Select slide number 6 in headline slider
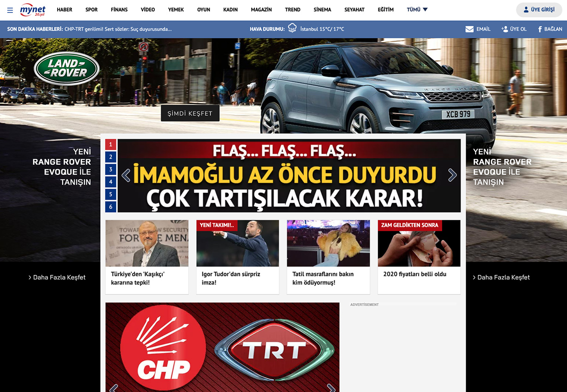567x392 pixels. point(111,207)
